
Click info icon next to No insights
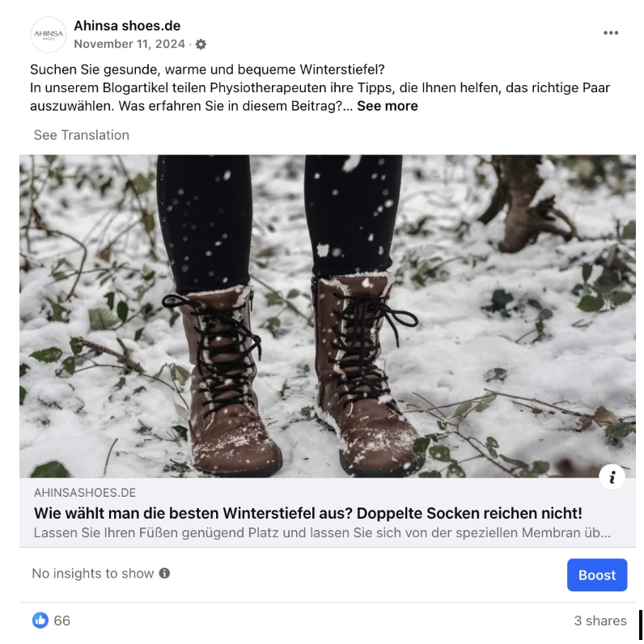tap(164, 573)
